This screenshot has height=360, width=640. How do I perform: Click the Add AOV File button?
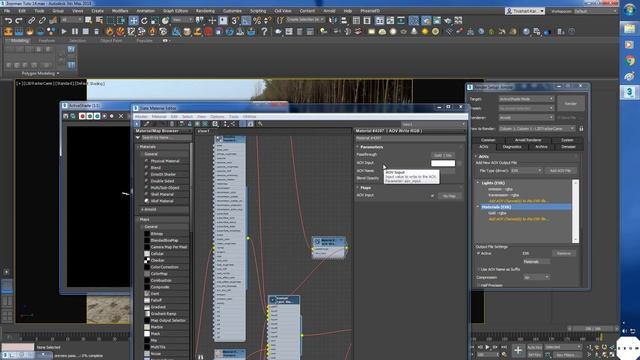click(x=560, y=171)
